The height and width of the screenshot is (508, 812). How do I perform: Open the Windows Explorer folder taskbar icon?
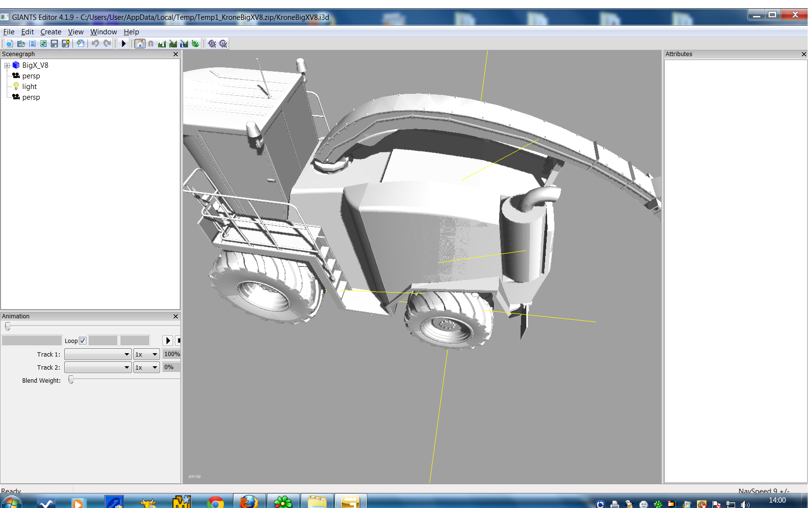tap(317, 502)
